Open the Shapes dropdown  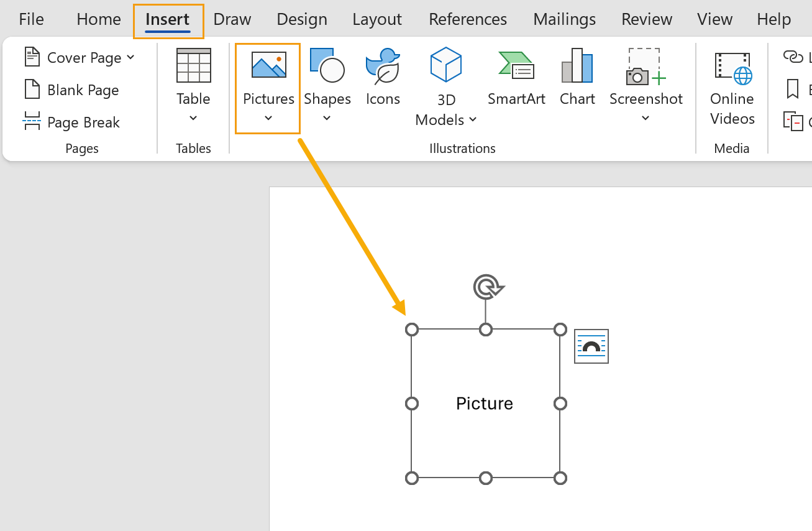(327, 118)
